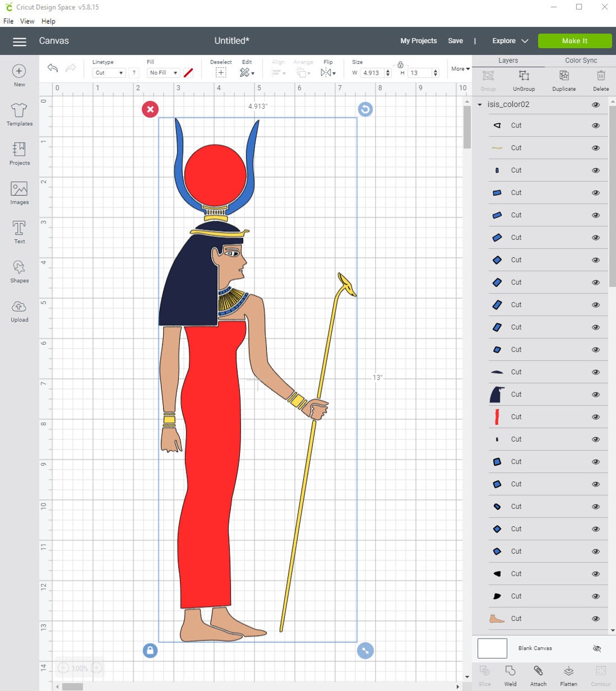Collapse the isis_color02 group
The width and height of the screenshot is (616, 691).
tap(479, 104)
